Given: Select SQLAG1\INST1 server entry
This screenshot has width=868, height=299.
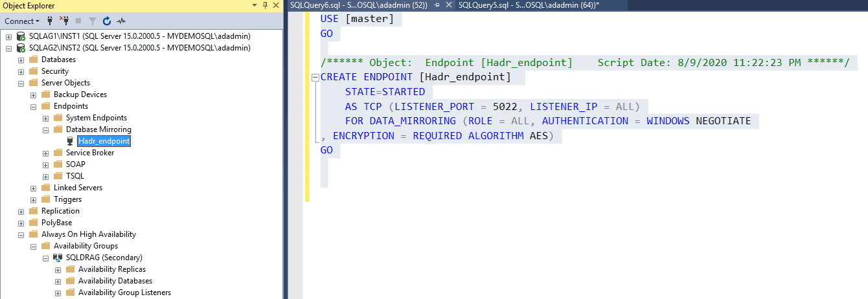Looking at the screenshot, I should pos(140,36).
